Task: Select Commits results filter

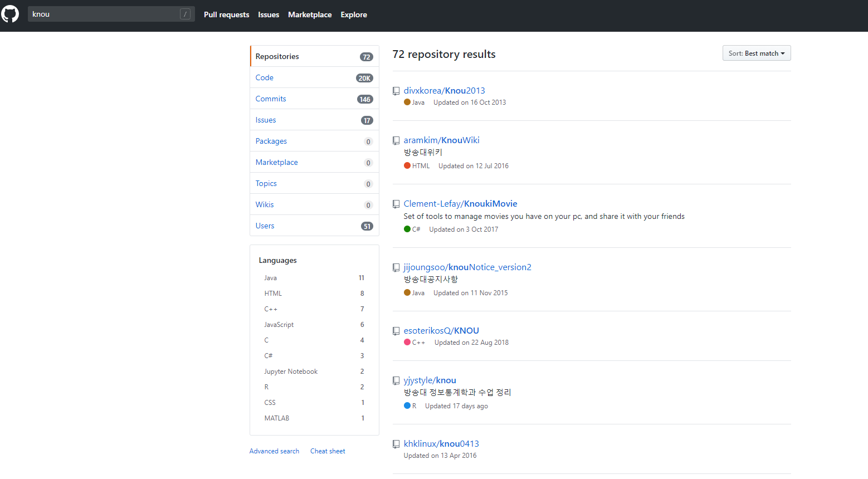Action: click(315, 99)
